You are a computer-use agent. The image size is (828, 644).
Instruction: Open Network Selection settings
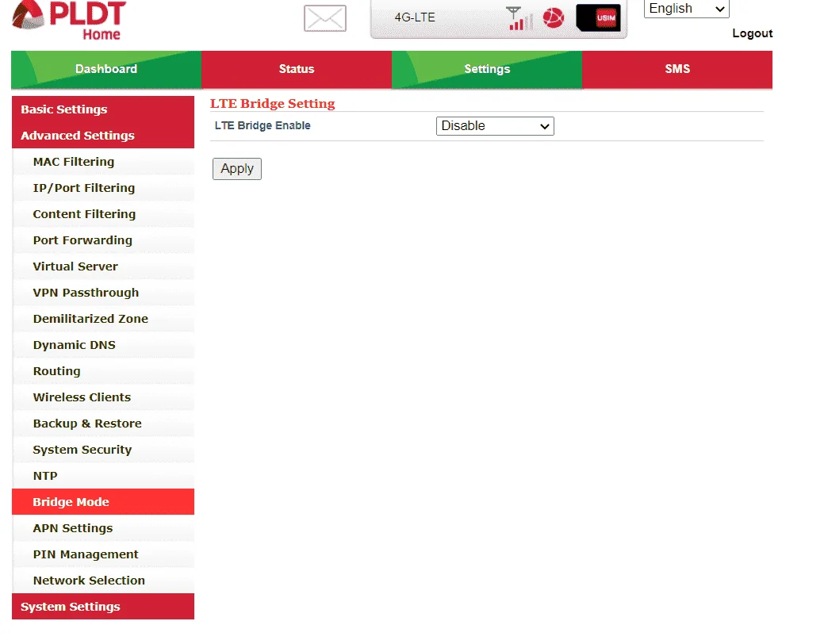pos(103,581)
